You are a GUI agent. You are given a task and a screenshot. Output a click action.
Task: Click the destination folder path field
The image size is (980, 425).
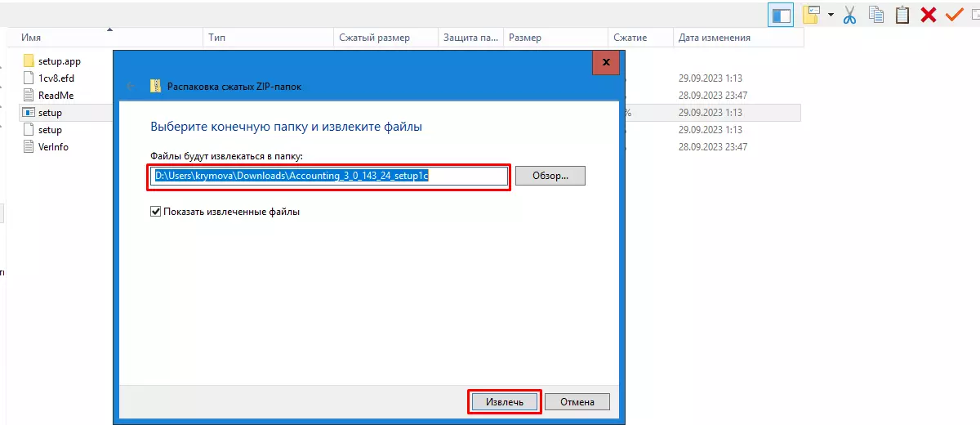(330, 175)
